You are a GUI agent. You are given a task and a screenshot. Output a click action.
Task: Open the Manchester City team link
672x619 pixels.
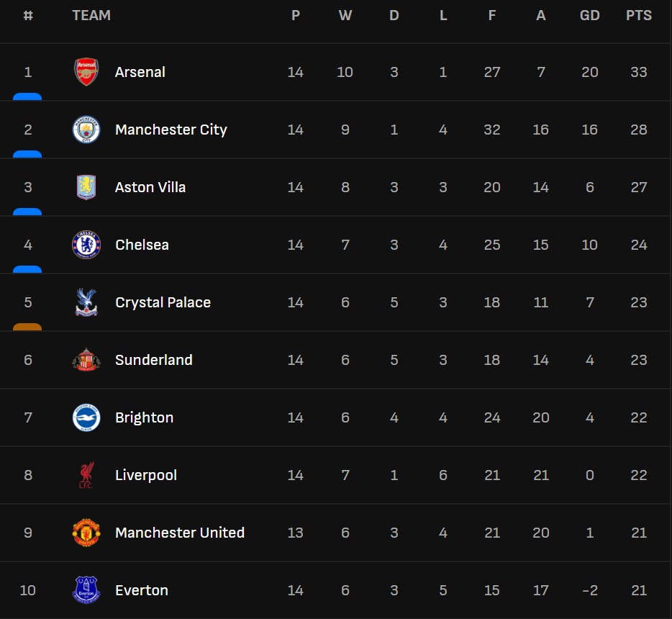171,130
